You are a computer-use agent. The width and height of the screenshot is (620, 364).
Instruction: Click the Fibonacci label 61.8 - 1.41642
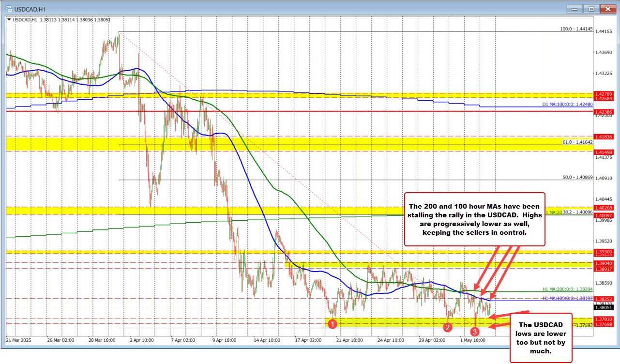pos(577,142)
